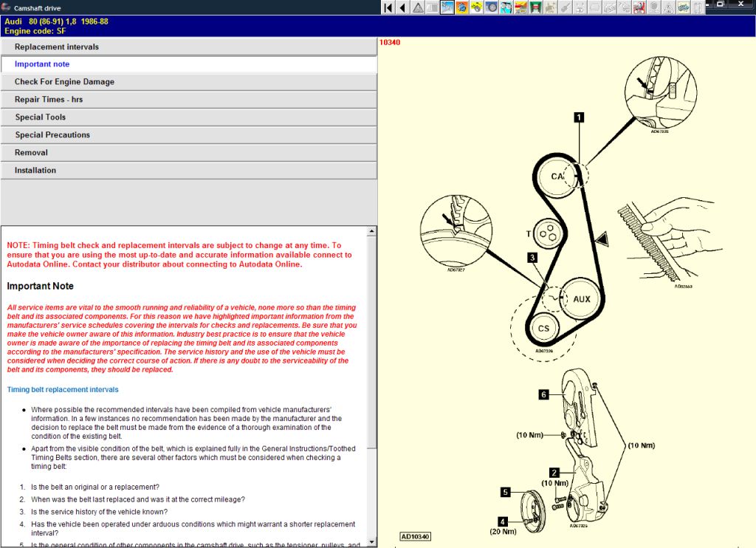Click diagram number 10340 in red
The width and height of the screenshot is (756, 548).
[x=390, y=42]
